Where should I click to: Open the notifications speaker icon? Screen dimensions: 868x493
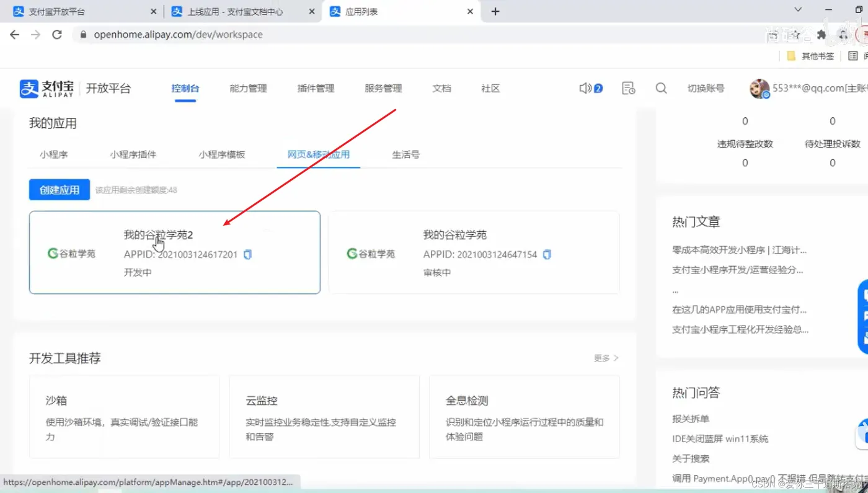(585, 88)
